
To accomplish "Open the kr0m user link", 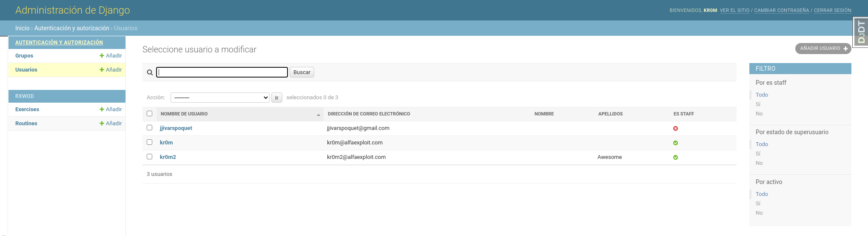I will 166,143.
